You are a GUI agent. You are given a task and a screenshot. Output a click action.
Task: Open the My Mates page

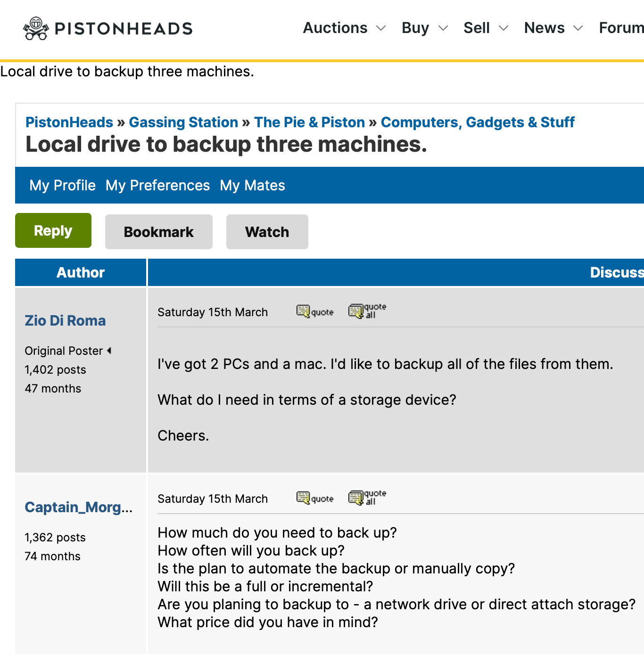252,185
